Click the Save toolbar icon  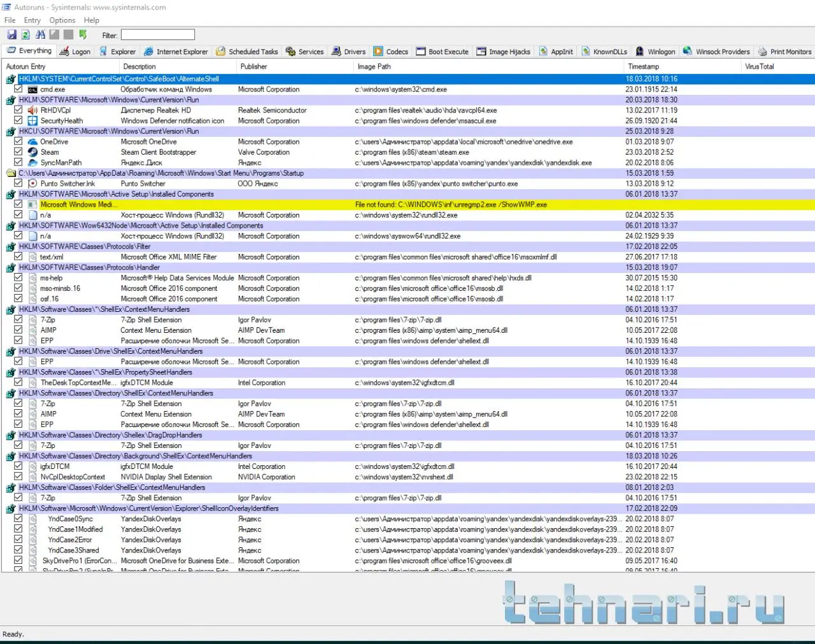(x=11, y=35)
